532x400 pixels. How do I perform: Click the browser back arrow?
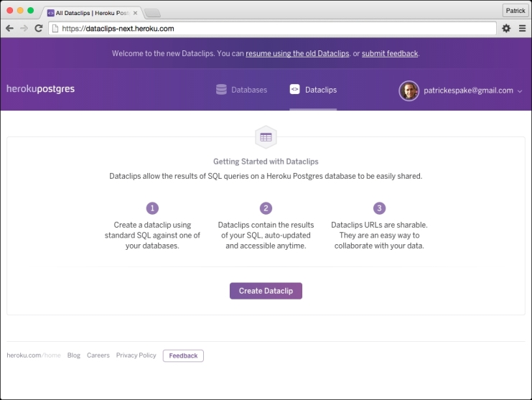[9, 29]
